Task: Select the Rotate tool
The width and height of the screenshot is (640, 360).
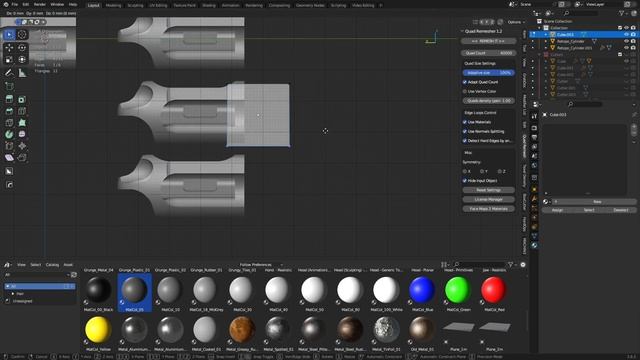Action: [x=22, y=48]
